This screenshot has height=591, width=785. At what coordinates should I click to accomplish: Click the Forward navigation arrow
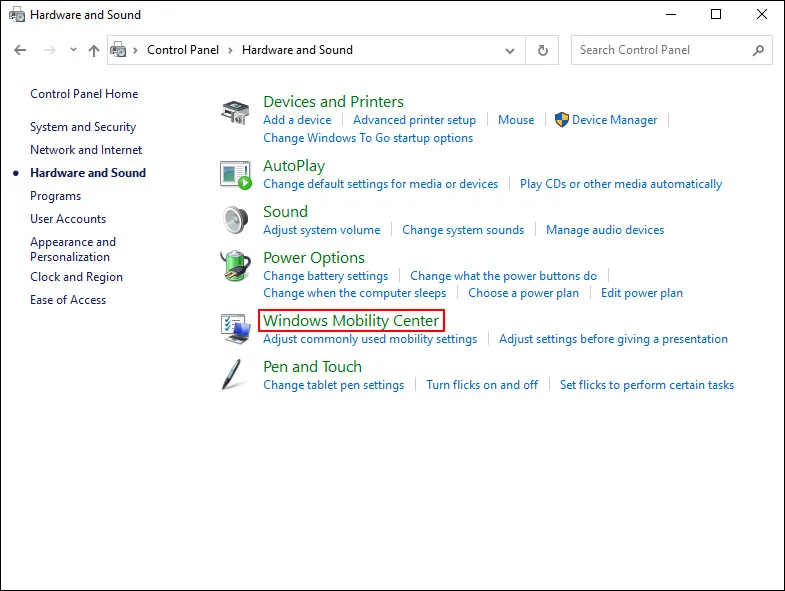coord(50,50)
